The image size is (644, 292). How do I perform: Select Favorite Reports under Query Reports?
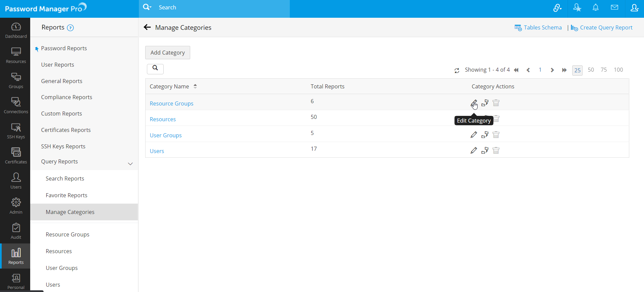coord(66,195)
